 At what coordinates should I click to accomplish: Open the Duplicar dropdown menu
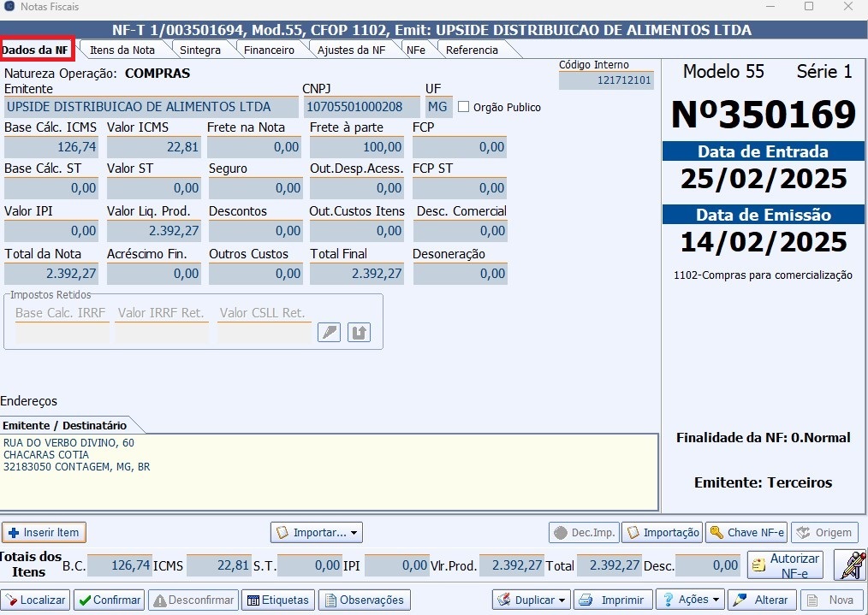532,600
